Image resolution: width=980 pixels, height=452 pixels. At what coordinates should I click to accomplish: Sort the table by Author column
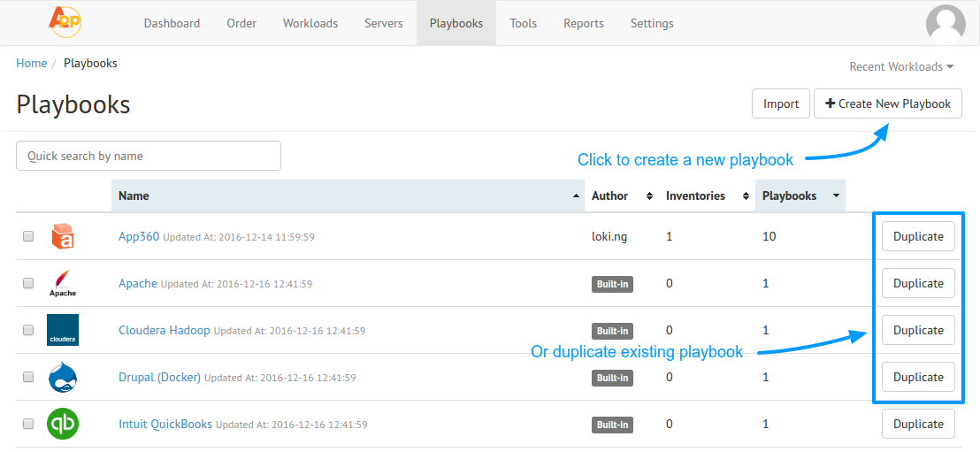pos(622,195)
